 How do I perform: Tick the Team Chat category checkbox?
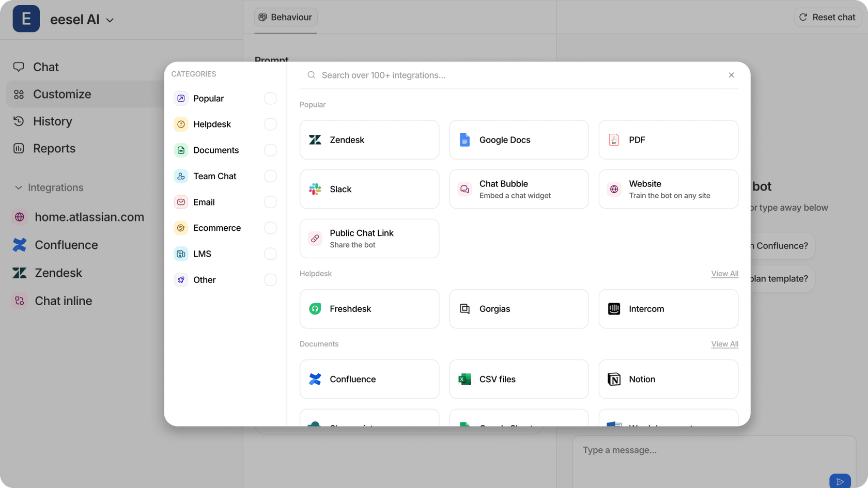[270, 176]
